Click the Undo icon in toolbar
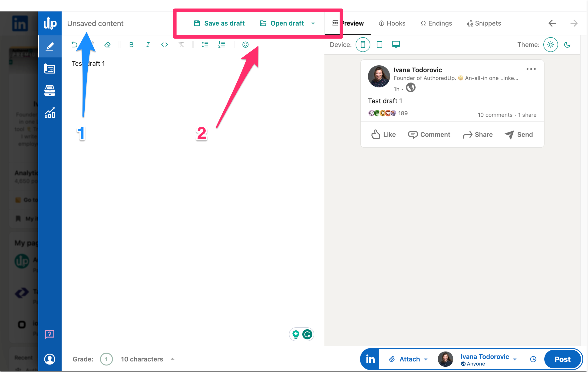Image resolution: width=588 pixels, height=372 pixels. point(74,44)
